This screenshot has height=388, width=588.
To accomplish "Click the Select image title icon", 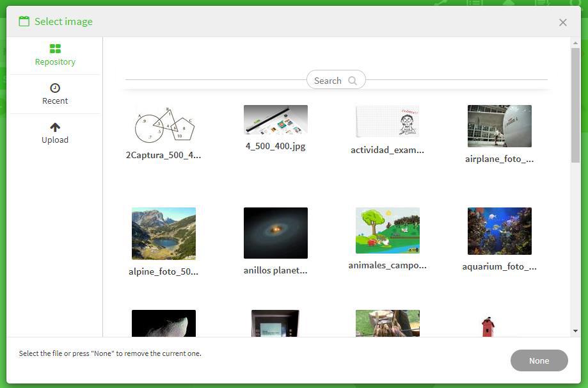I will click(x=24, y=21).
